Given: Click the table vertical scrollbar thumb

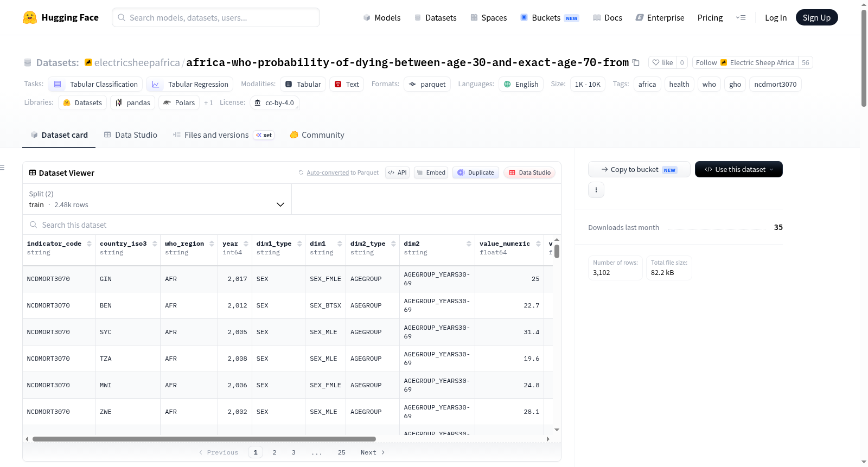Looking at the screenshot, I should point(557,252).
